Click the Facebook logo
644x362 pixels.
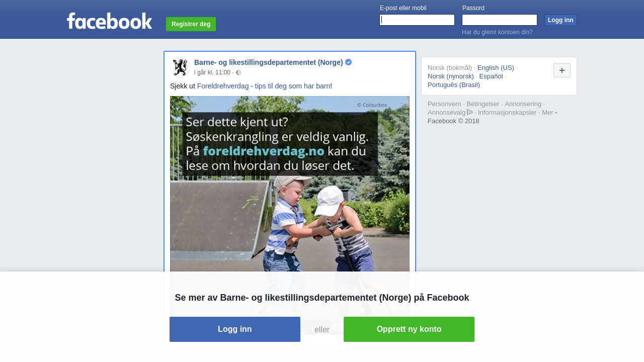(109, 21)
